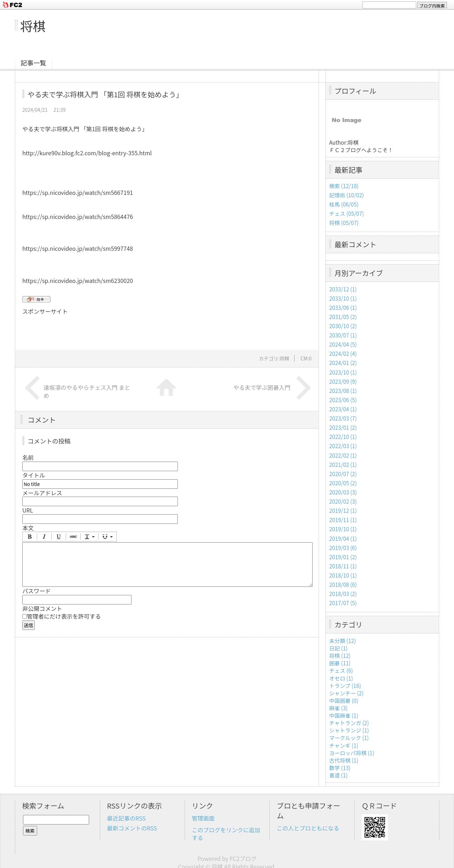Open category チャトランガ (2)
This screenshot has height=868, width=454.
[x=349, y=723]
